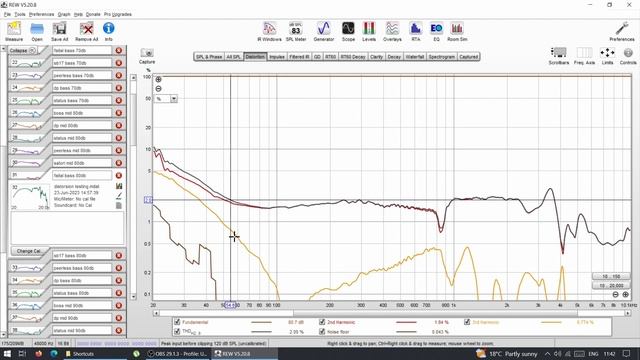Open the Spectrogram tab

click(442, 57)
